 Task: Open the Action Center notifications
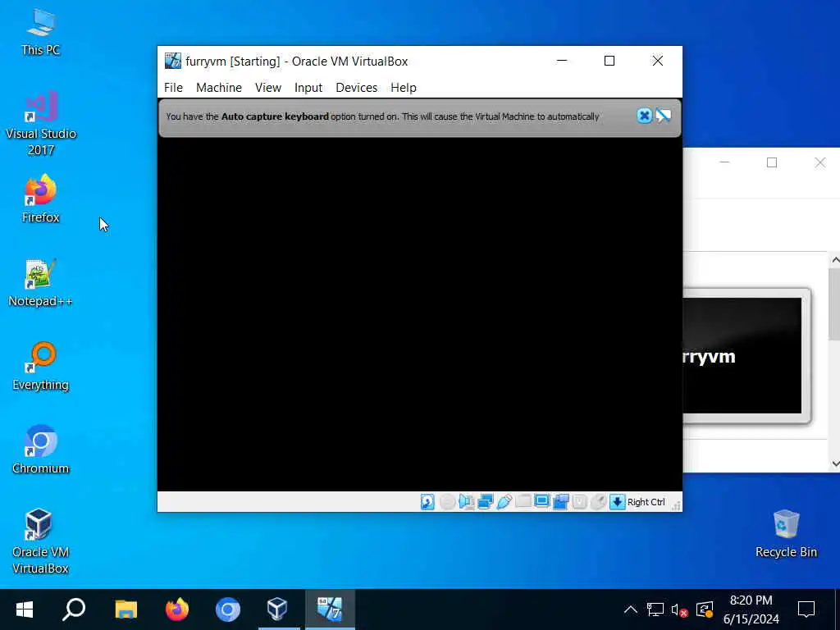[806, 609]
